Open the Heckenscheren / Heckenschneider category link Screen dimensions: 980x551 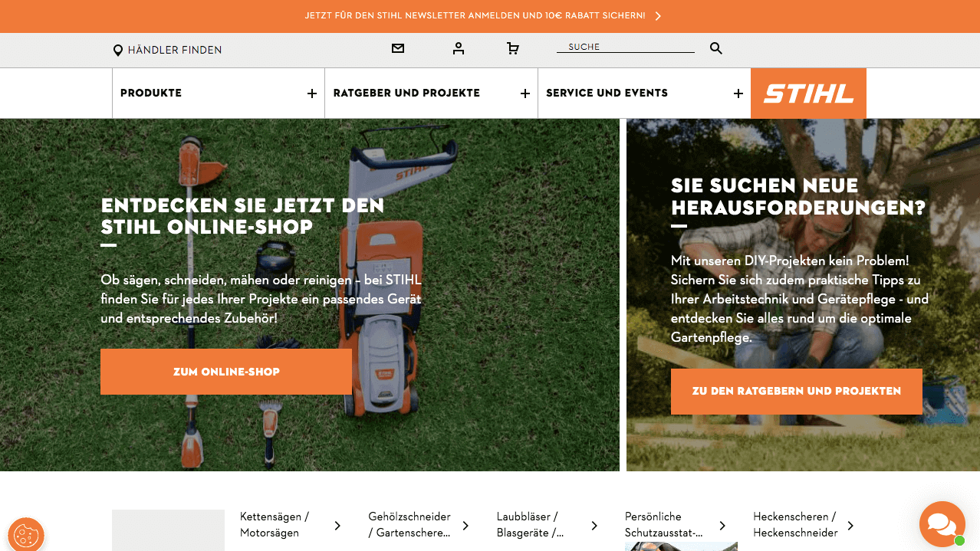pos(795,525)
